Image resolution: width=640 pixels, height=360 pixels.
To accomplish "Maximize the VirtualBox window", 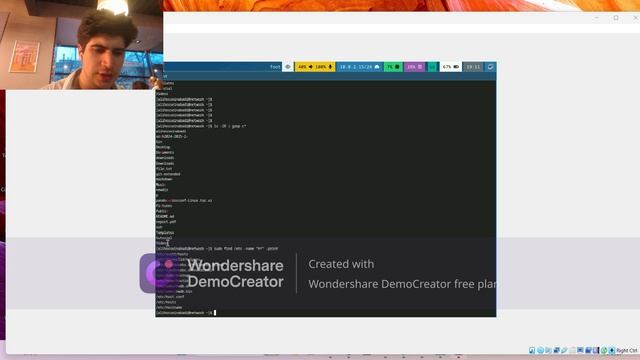I will coord(616,18).
